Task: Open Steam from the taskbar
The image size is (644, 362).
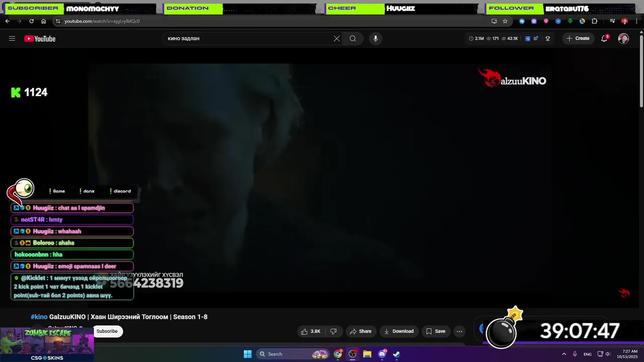Action: coord(396,354)
